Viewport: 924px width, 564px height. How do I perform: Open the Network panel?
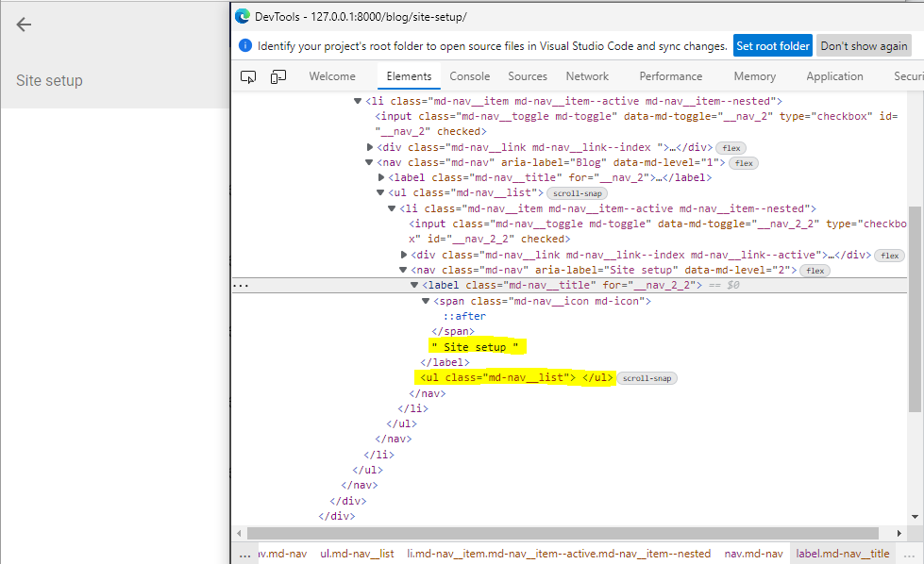[x=587, y=76]
